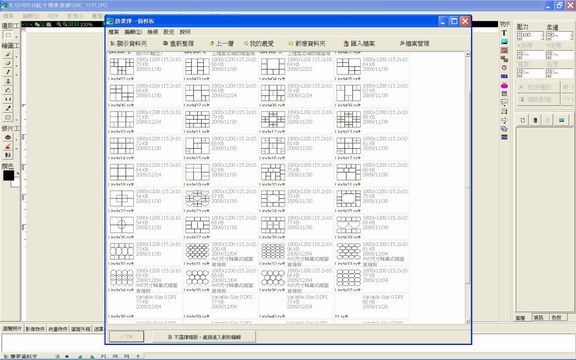
Task: Click the magenta shape object icon
Action: 504,85
